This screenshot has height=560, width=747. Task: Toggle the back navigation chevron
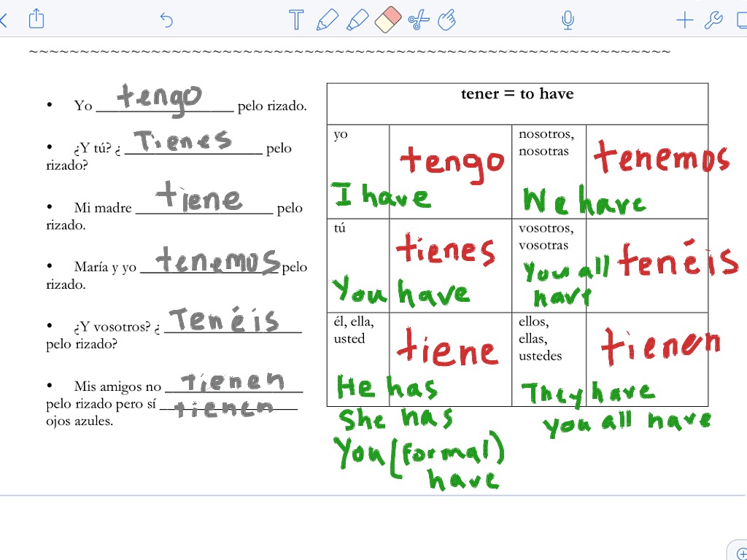click(x=4, y=20)
